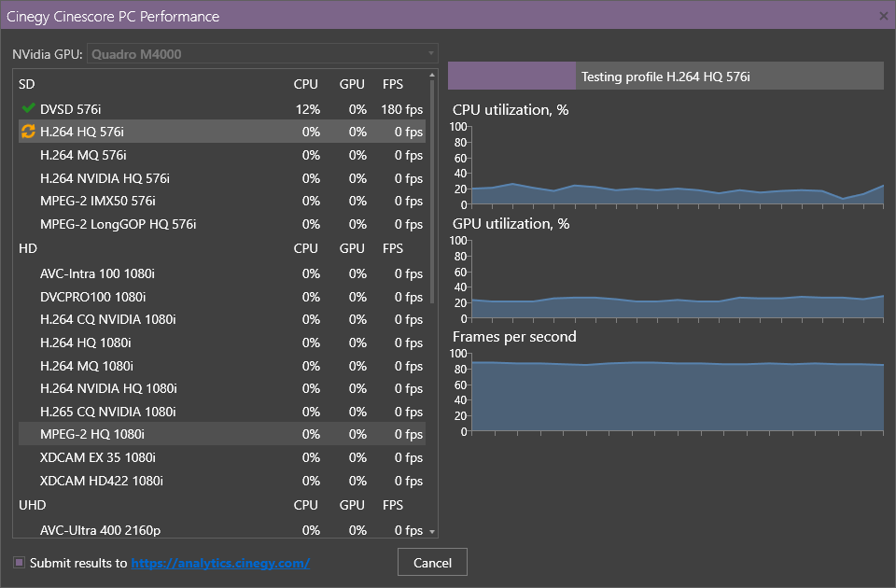Select the H.264 HQ 576i profile row
Screen dimensions: 896x588
tap(222, 132)
